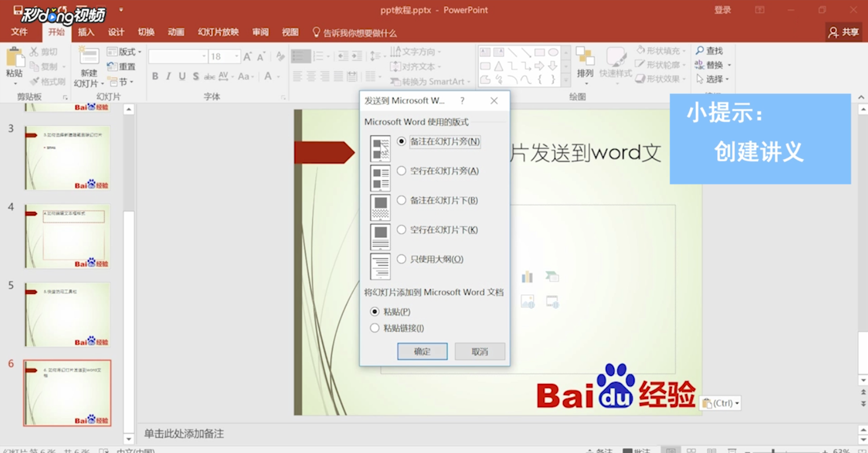Switch to the Insert (插入) tab

86,32
